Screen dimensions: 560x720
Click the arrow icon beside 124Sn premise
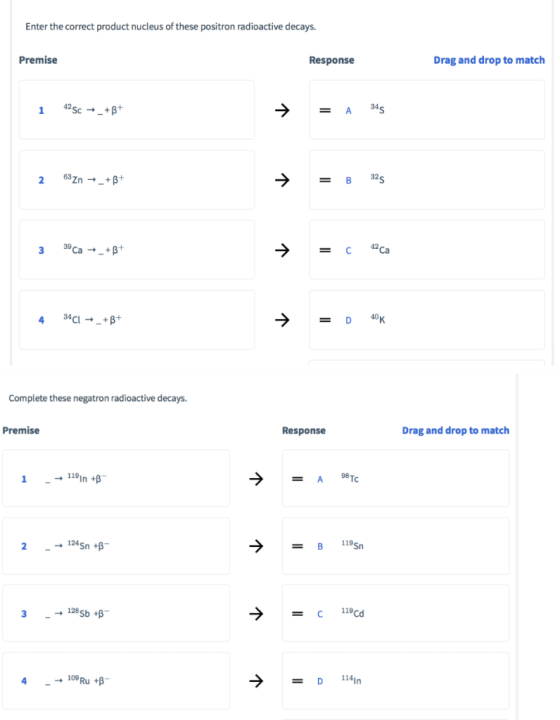[256, 546]
